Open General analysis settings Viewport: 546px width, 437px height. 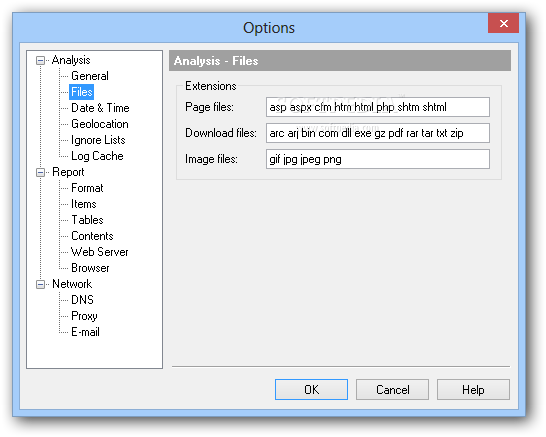click(x=90, y=76)
